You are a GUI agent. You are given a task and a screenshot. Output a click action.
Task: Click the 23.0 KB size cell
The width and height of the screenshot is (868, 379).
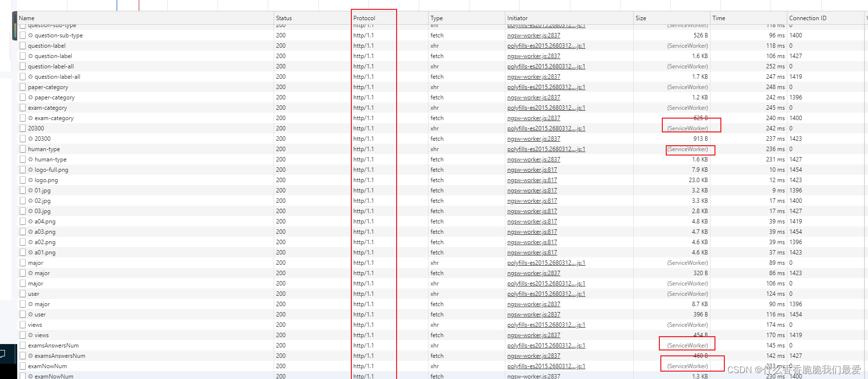pyautogui.click(x=698, y=180)
